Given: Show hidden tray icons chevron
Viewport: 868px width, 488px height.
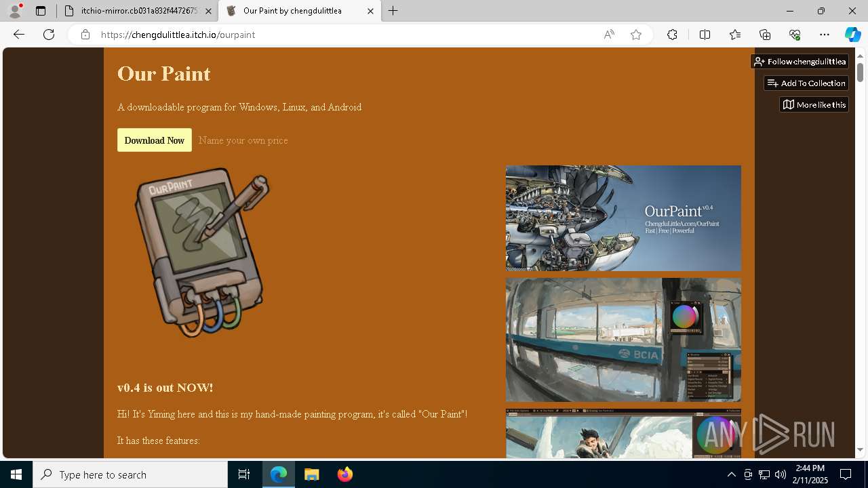Looking at the screenshot, I should click(732, 474).
